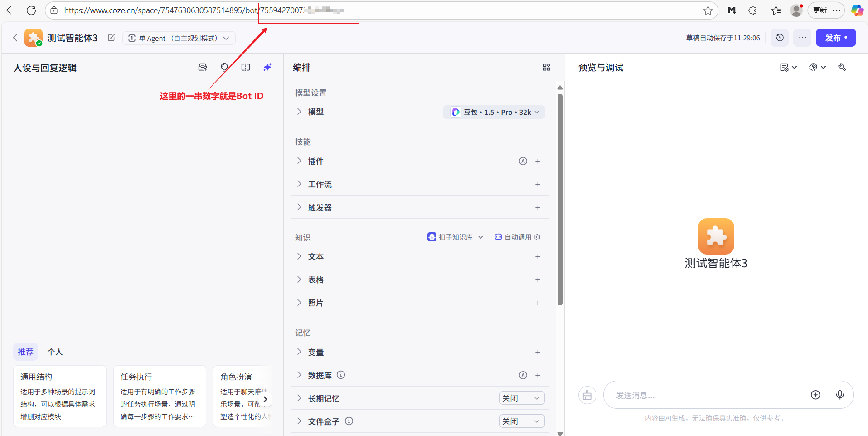The image size is (868, 436).
Task: Switch to the personal prompts tab
Action: click(x=55, y=352)
